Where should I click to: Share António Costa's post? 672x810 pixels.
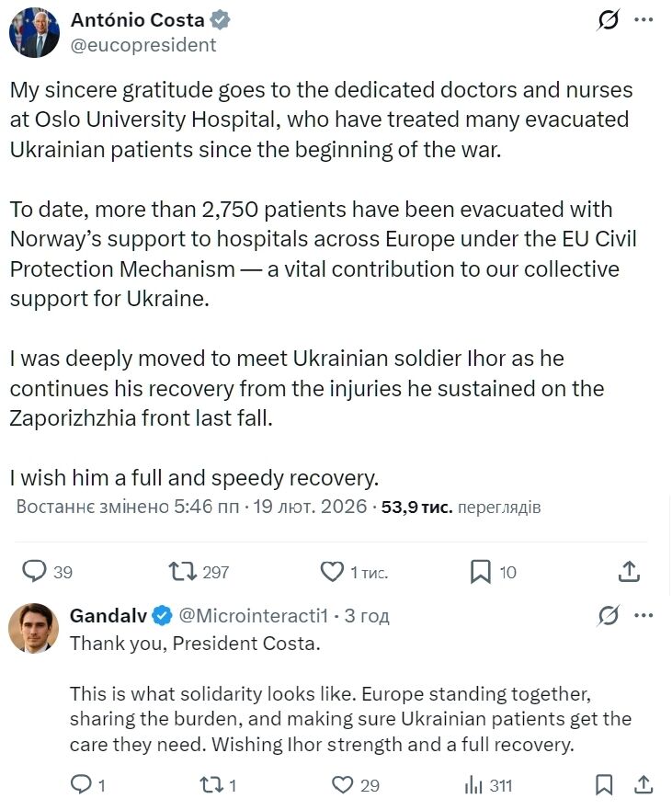[x=629, y=571]
